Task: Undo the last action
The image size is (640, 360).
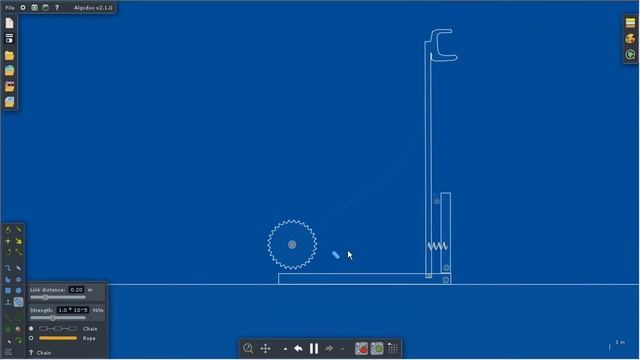Action: click(298, 349)
